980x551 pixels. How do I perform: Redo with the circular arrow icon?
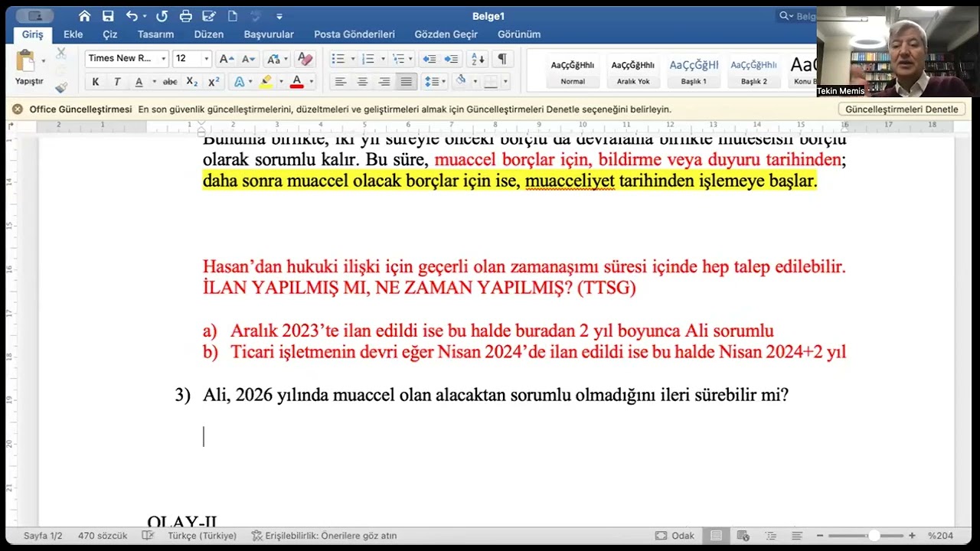point(162,16)
